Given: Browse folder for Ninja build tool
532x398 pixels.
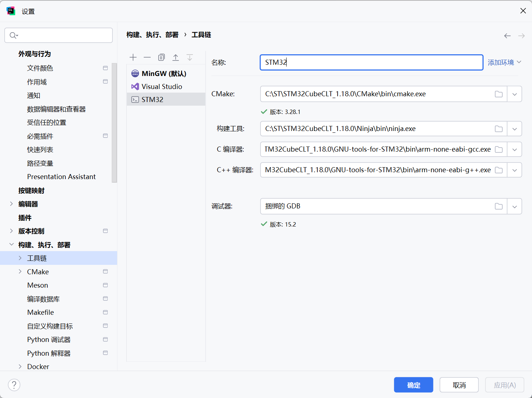Looking at the screenshot, I should point(499,129).
